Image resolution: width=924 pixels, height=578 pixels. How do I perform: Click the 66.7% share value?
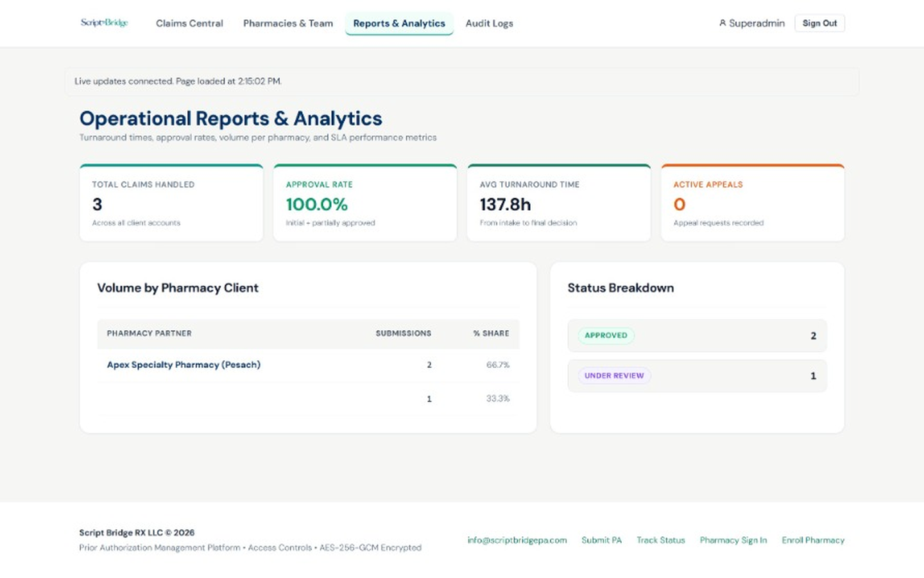498,365
